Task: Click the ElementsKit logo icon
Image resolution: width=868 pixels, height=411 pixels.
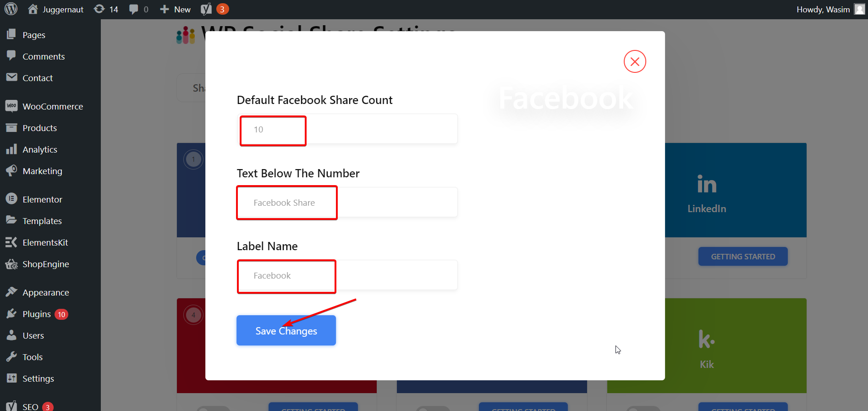Action: (11, 242)
